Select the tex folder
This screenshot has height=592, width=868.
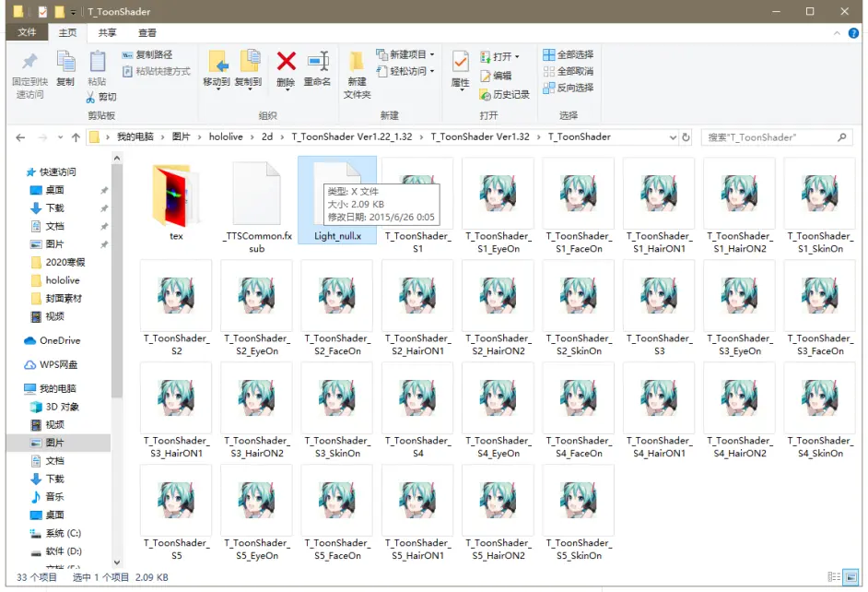click(x=176, y=200)
